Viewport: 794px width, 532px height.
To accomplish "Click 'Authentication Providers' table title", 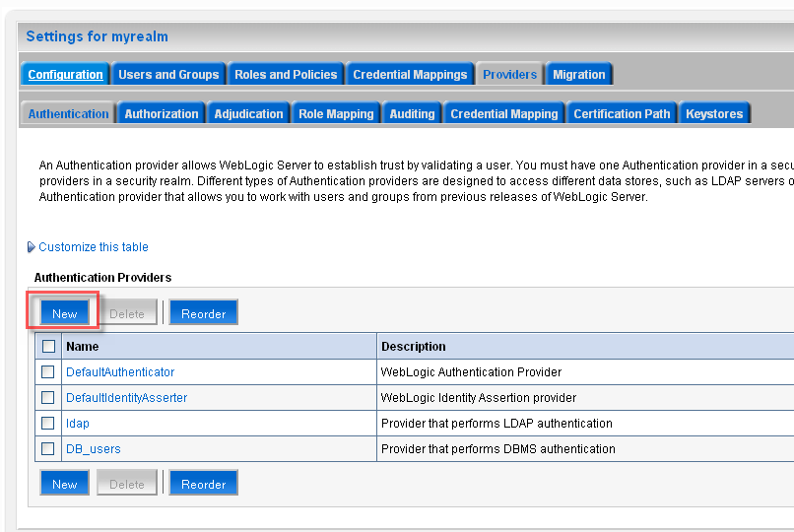I will [102, 278].
